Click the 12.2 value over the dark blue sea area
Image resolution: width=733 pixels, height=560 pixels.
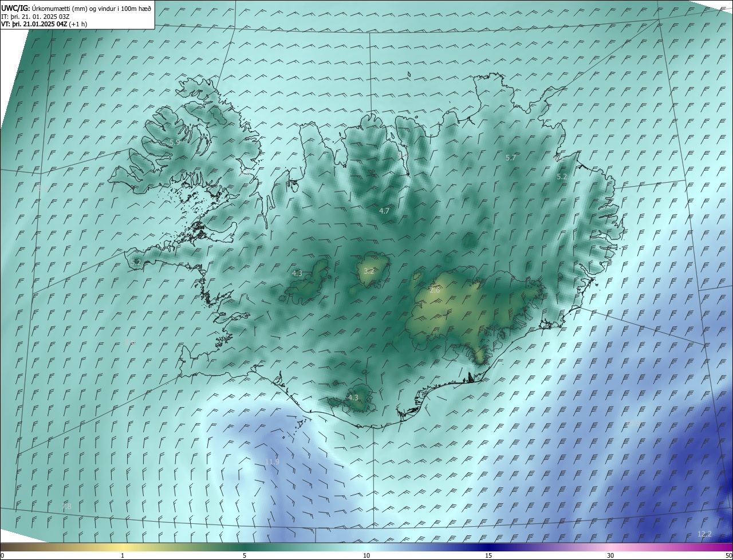pos(704,534)
